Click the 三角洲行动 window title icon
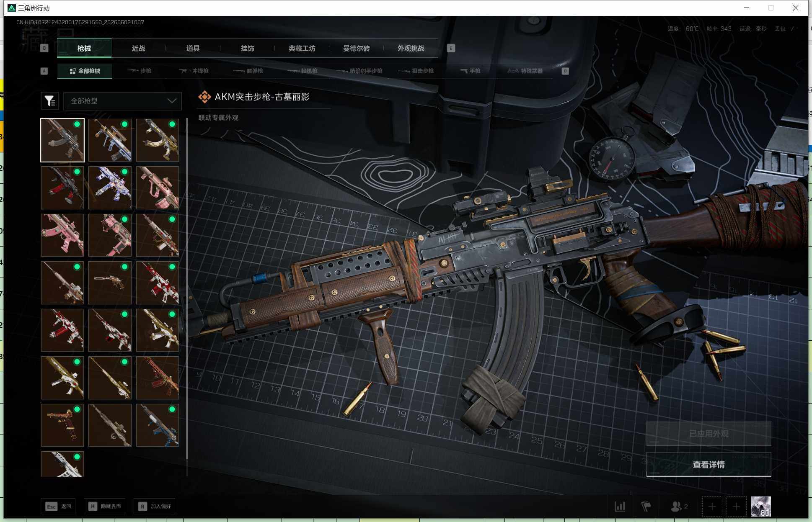Screen dimensions: 812x522 click(x=12, y=8)
